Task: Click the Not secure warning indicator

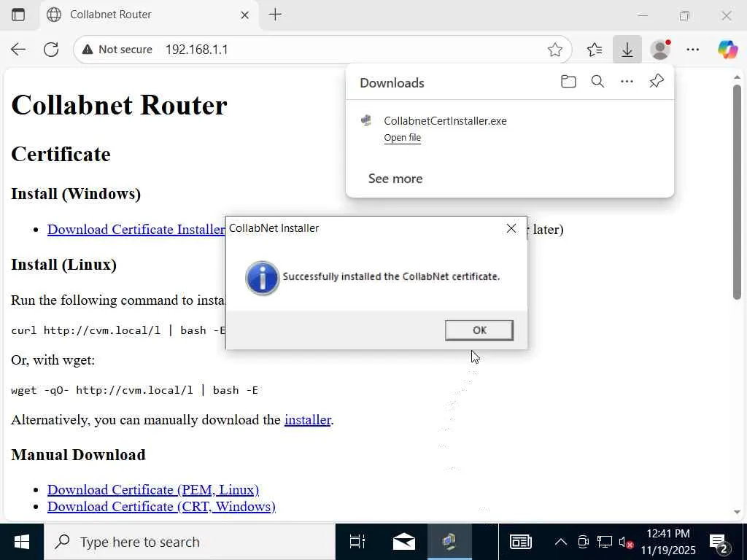Action: point(117,50)
